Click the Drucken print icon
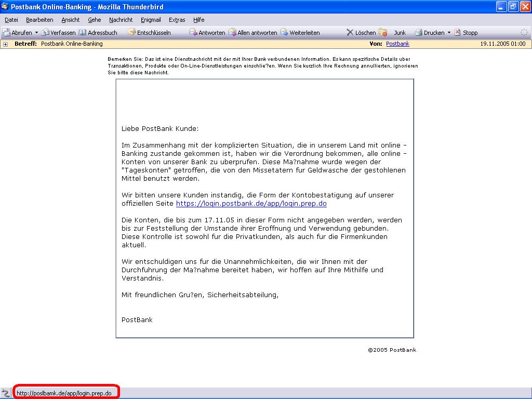The width and height of the screenshot is (532, 399). (x=418, y=33)
